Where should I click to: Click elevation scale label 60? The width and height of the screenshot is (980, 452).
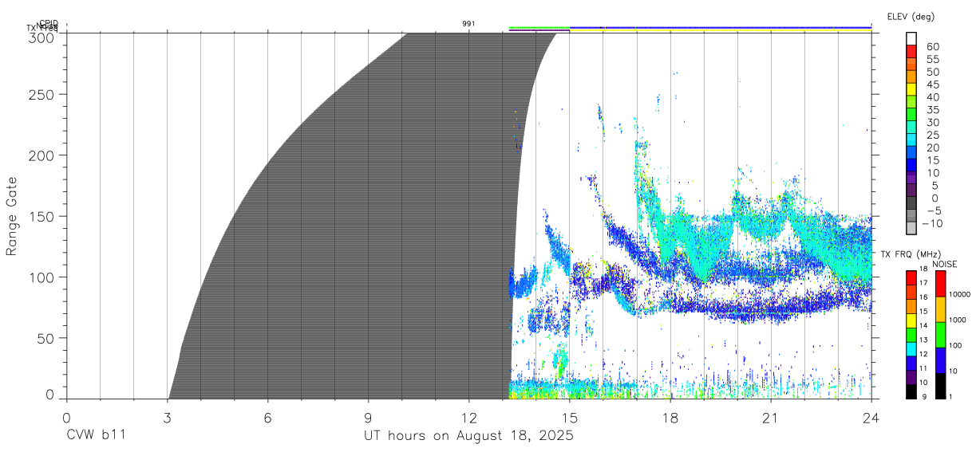(933, 47)
